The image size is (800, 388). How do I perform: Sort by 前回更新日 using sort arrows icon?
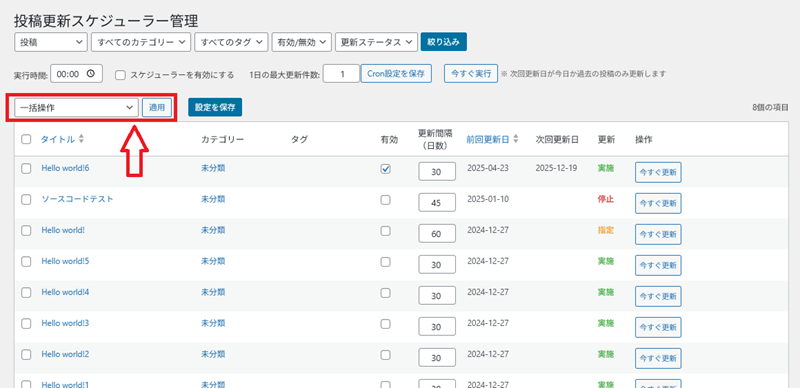tap(516, 139)
